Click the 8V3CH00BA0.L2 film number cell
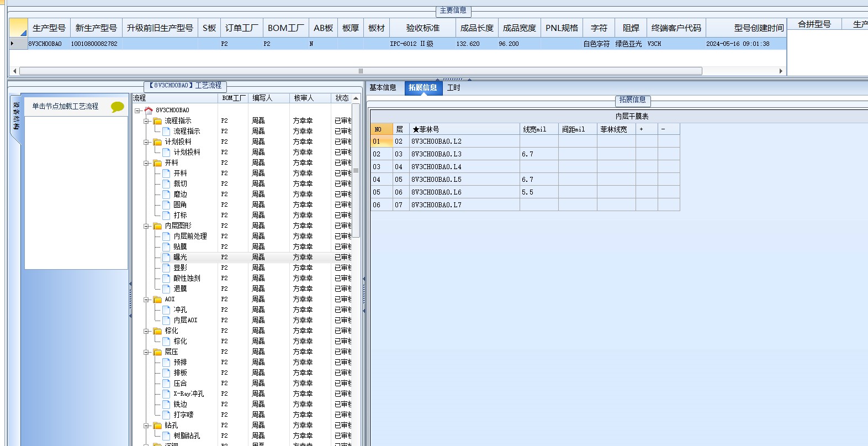 pos(464,141)
